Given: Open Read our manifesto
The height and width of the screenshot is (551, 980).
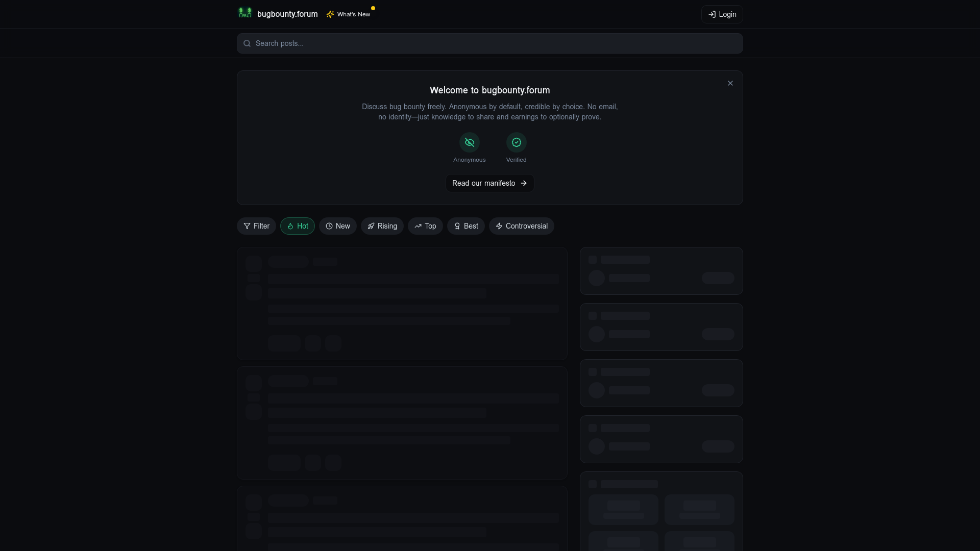Looking at the screenshot, I should (489, 183).
